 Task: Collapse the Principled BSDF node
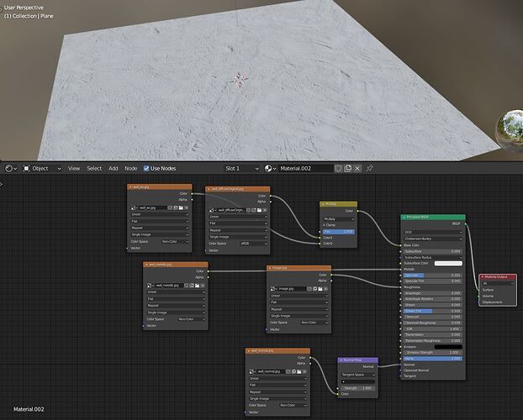[405, 217]
